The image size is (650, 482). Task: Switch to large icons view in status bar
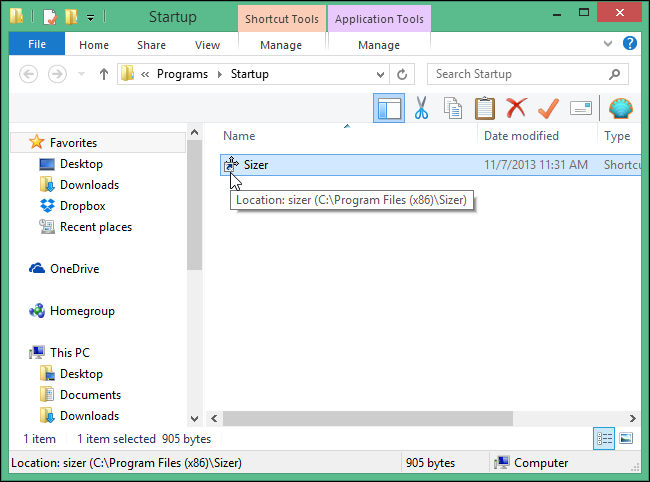[626, 438]
